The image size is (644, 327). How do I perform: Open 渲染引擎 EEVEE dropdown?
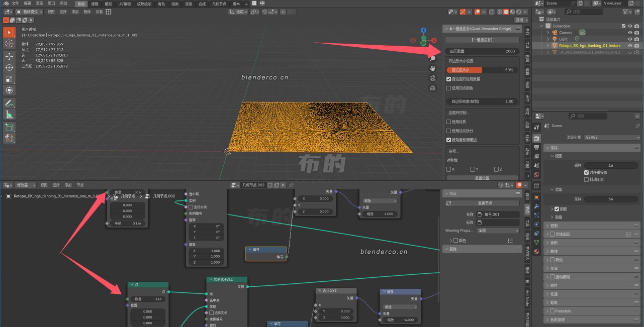click(x=612, y=137)
